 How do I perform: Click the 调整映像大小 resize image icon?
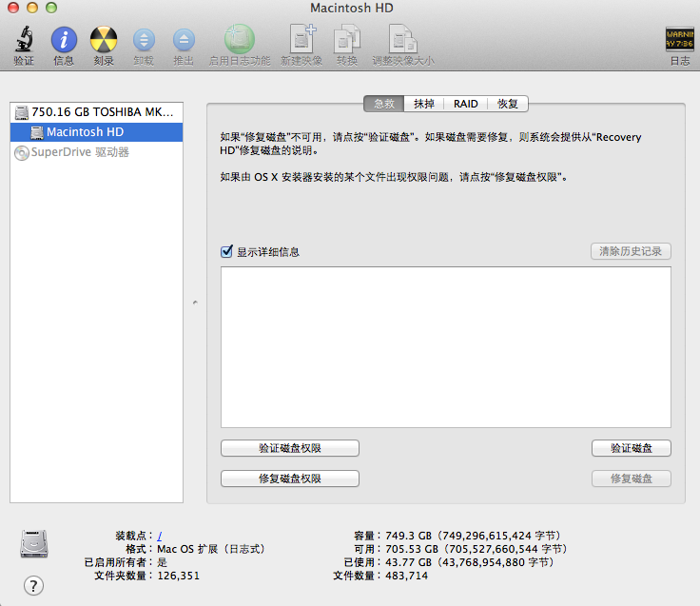(402, 39)
